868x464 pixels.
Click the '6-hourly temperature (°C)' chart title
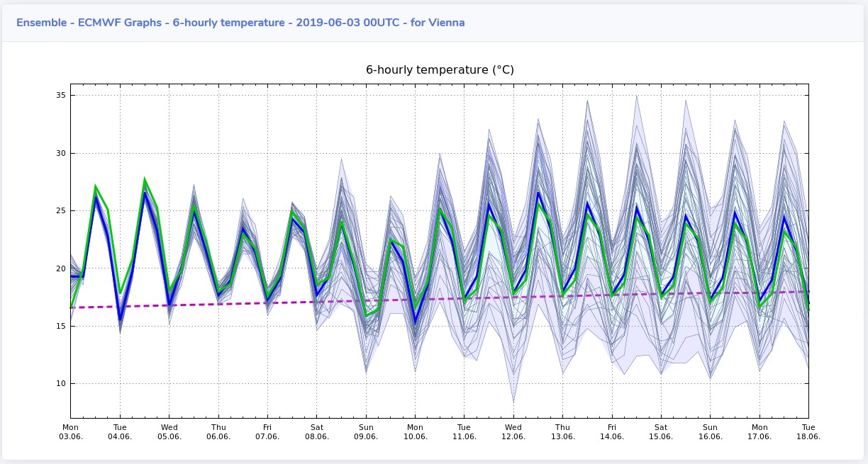(x=440, y=69)
